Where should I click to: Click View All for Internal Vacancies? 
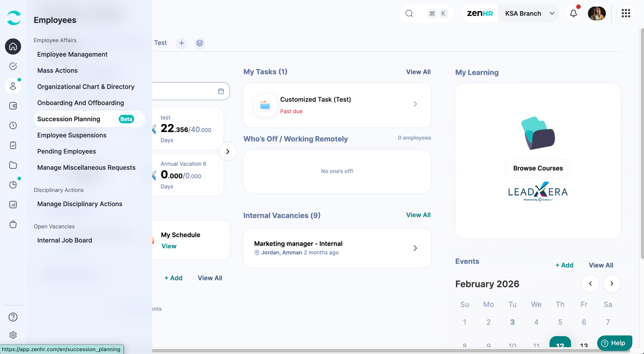click(x=418, y=215)
